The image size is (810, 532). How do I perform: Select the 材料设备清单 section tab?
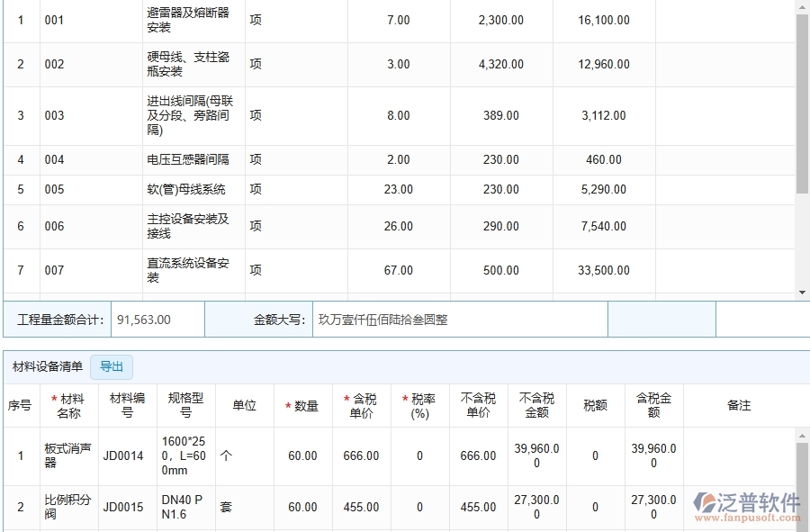click(x=47, y=366)
